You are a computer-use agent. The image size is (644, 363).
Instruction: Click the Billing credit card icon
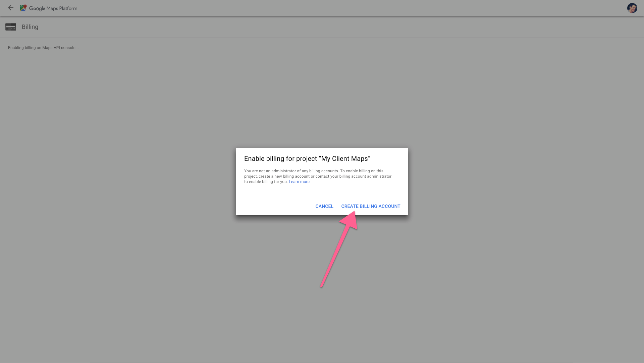tap(11, 27)
